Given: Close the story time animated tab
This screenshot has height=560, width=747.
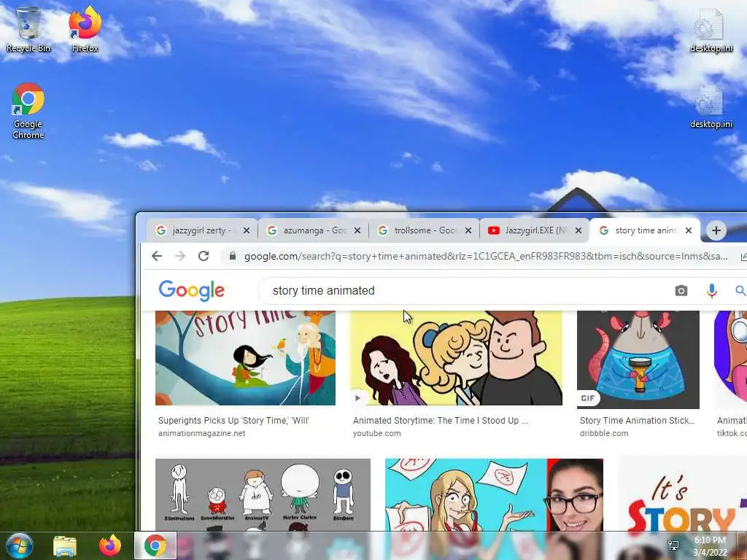Looking at the screenshot, I should click(x=689, y=230).
